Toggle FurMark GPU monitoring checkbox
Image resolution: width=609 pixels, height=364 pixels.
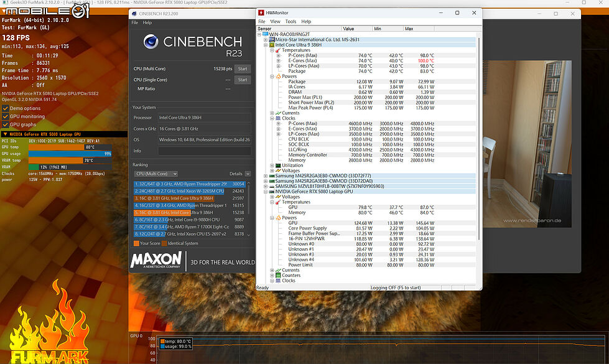click(6, 116)
